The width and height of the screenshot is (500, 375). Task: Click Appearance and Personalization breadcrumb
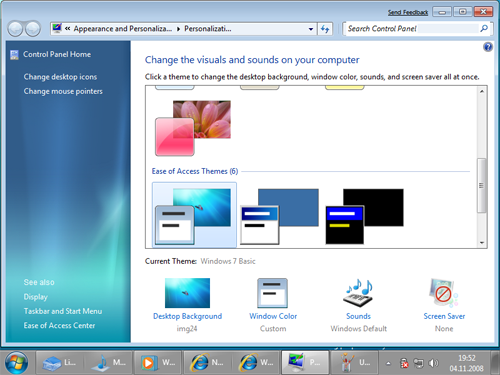[123, 29]
